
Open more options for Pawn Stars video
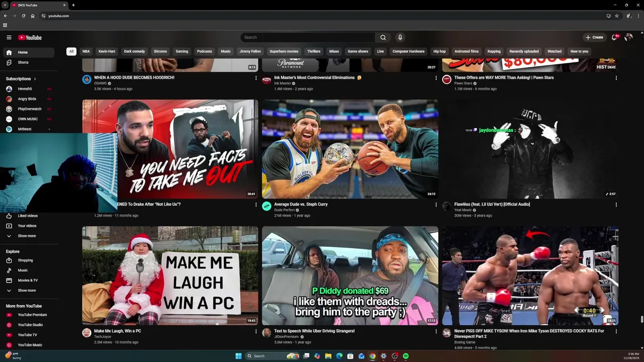[616, 78]
